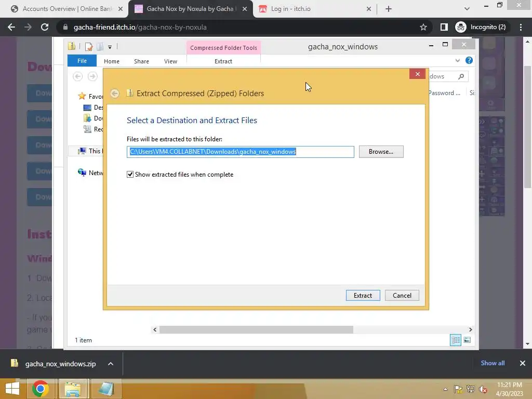This screenshot has width=532, height=399.
Task: Open Incognito profile button
Action: pos(481,27)
